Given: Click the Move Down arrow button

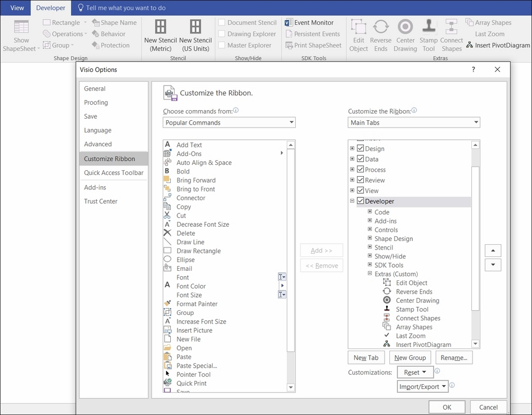Looking at the screenshot, I should pyautogui.click(x=493, y=264).
